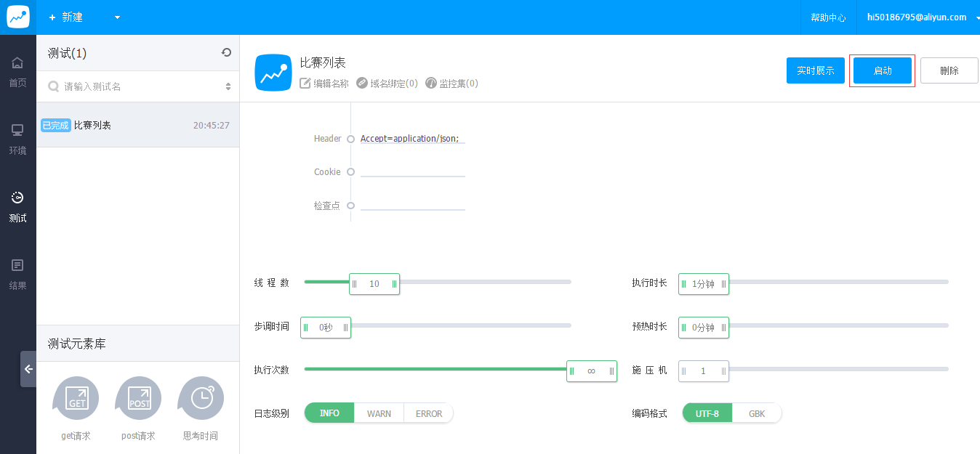Open the 新建 dropdown arrow
Image resolution: width=980 pixels, height=454 pixels.
[118, 17]
